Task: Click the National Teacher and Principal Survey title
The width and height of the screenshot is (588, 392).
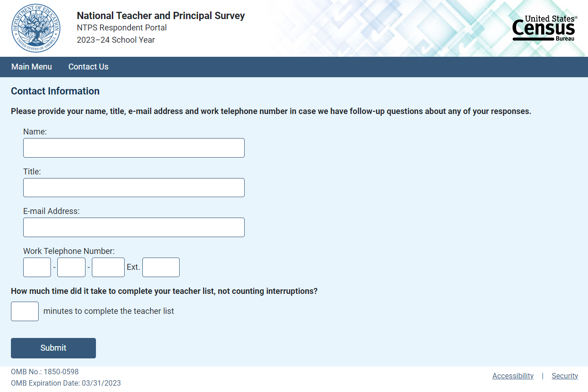Action: point(161,16)
